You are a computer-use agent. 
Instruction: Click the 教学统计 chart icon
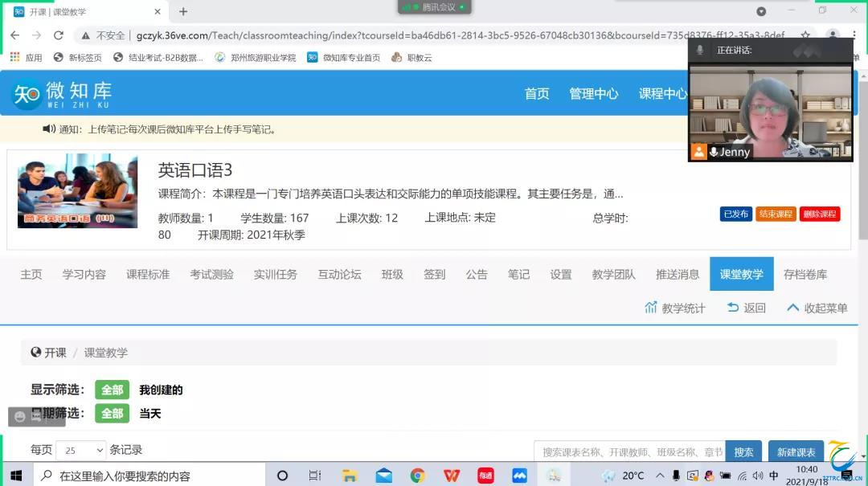(651, 308)
